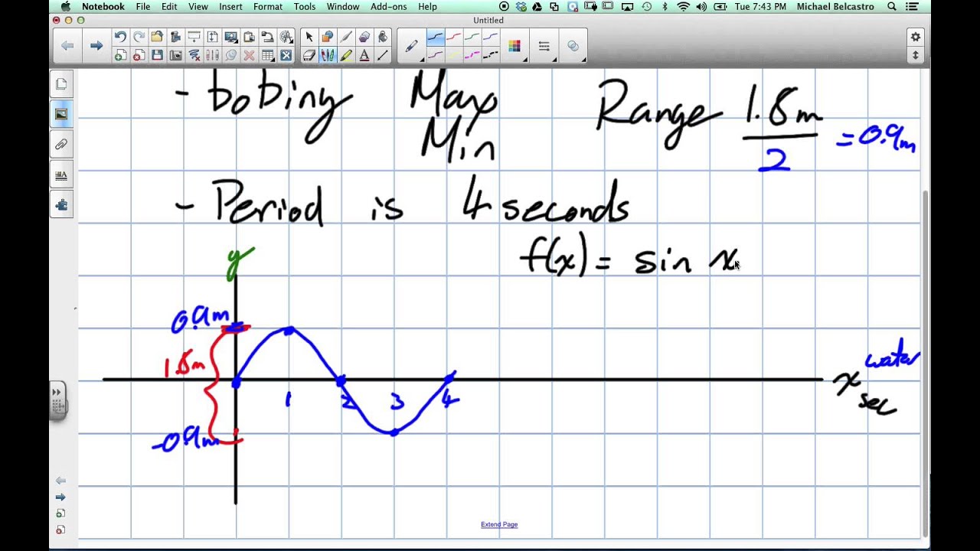Viewport: 980px width, 551px height.
Task: Undo the last action
Action: point(120,37)
